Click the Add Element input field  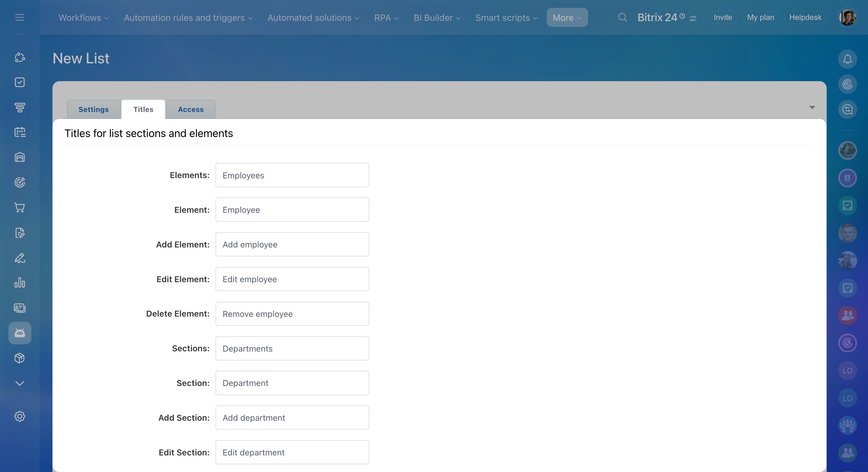[x=292, y=244]
